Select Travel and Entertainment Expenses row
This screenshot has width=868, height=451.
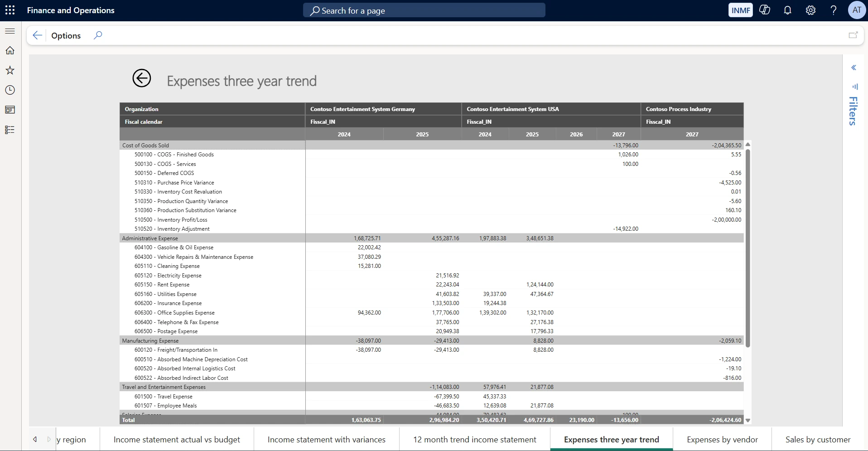tap(432, 387)
